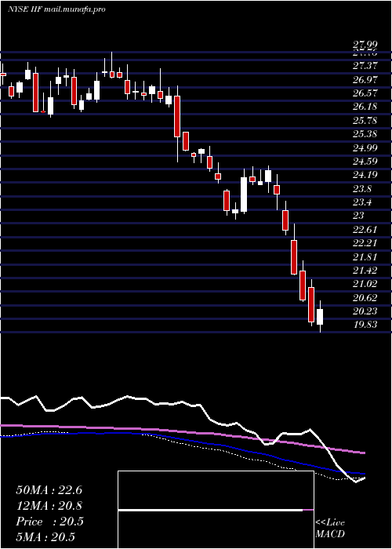The width and height of the screenshot is (392, 549).
Task: Click the 26.57 price axis label
Action: [x=365, y=93]
